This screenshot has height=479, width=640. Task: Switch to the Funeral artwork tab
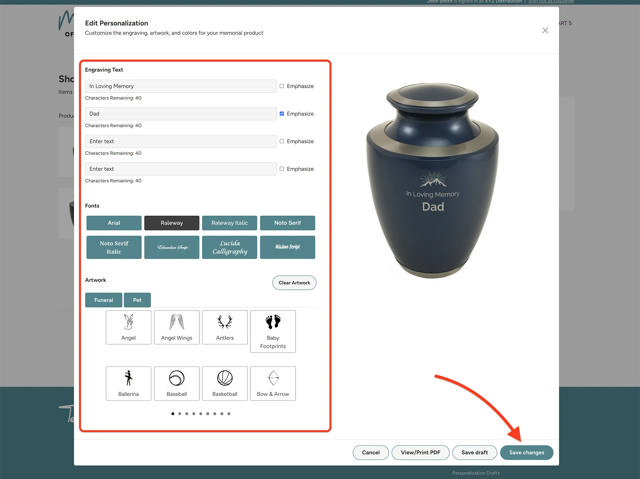pyautogui.click(x=104, y=300)
